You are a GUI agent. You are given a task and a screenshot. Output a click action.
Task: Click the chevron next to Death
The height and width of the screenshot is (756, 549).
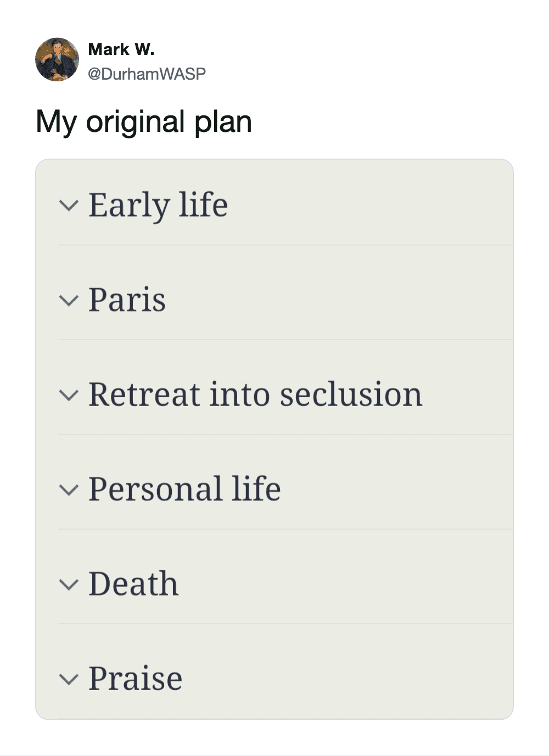(x=69, y=584)
